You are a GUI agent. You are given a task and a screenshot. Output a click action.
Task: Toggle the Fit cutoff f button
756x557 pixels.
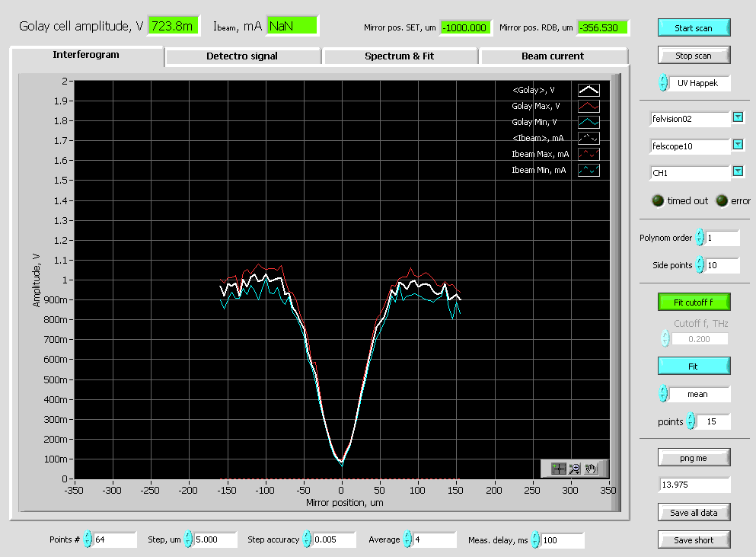694,303
